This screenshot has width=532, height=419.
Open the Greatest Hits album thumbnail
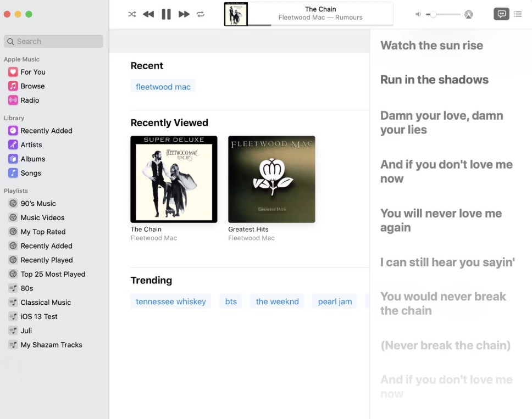click(x=271, y=179)
